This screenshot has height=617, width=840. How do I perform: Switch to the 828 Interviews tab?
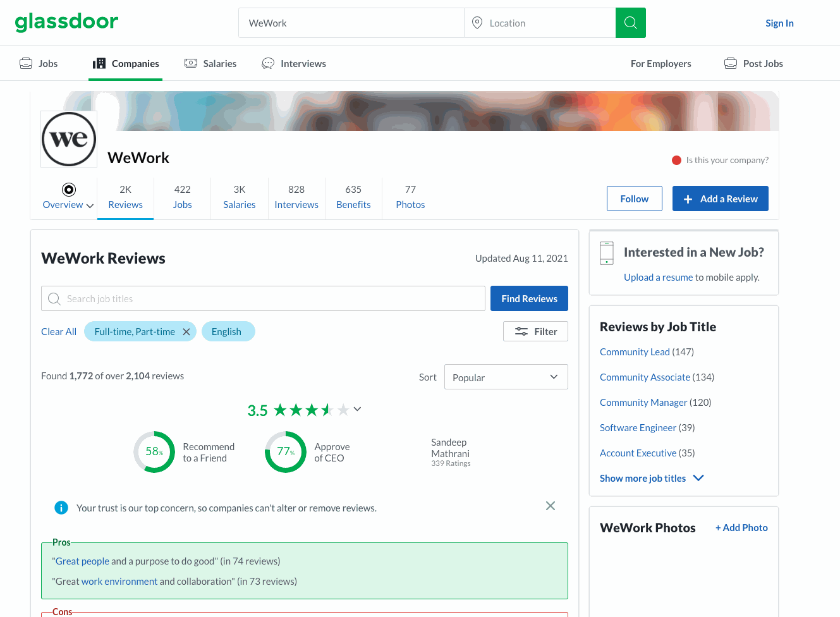296,197
